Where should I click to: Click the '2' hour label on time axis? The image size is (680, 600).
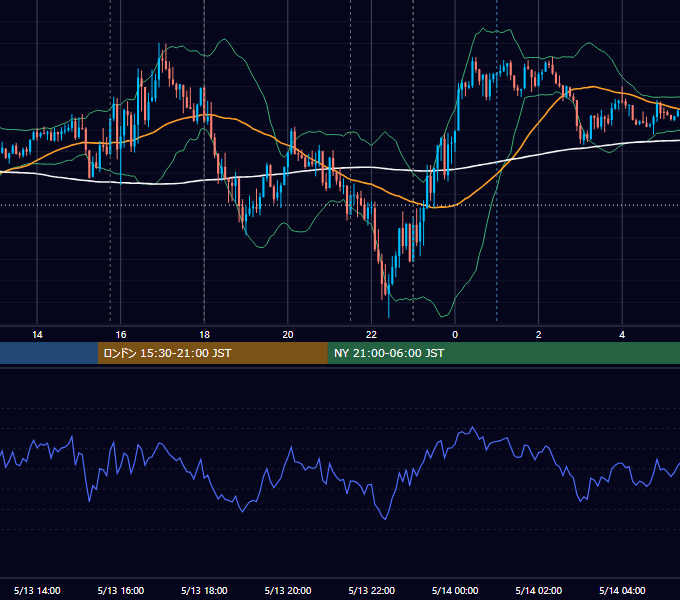click(x=539, y=335)
